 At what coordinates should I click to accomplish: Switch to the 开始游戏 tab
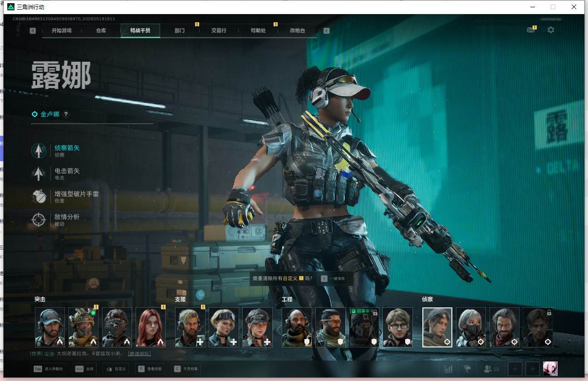click(62, 31)
